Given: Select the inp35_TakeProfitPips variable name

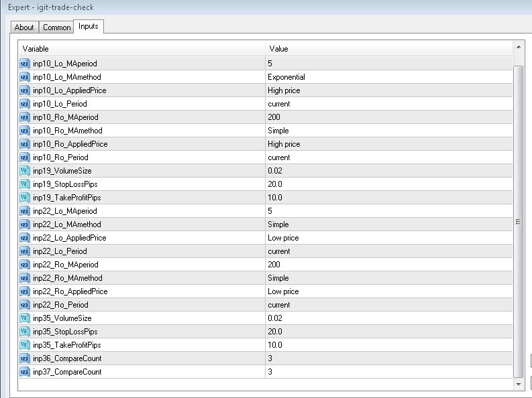Looking at the screenshot, I should [67, 345].
